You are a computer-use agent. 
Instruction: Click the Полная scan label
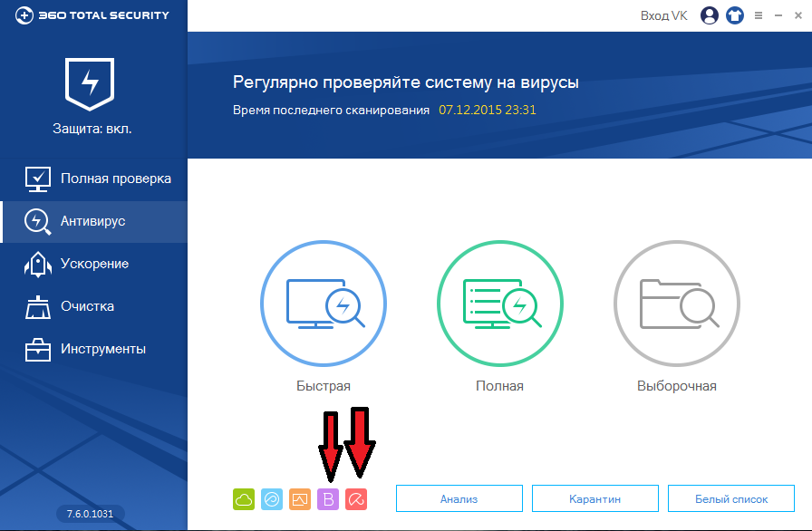tap(499, 386)
